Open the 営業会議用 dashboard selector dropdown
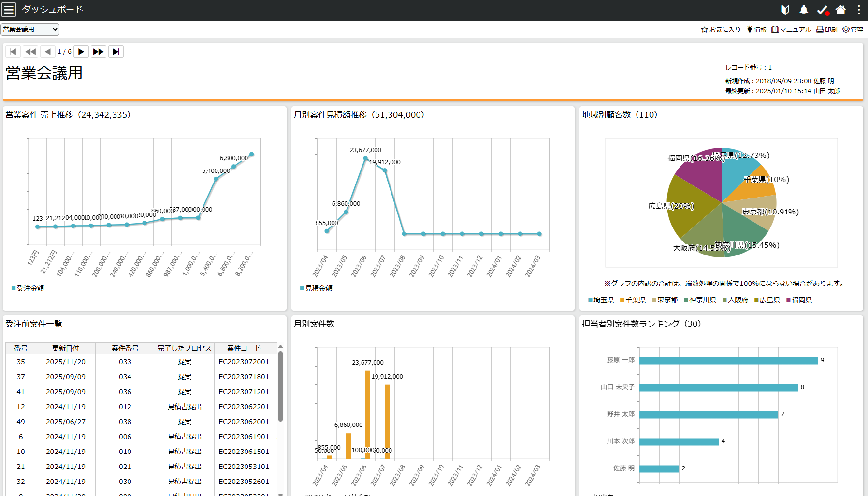This screenshot has height=496, width=868. (x=30, y=29)
